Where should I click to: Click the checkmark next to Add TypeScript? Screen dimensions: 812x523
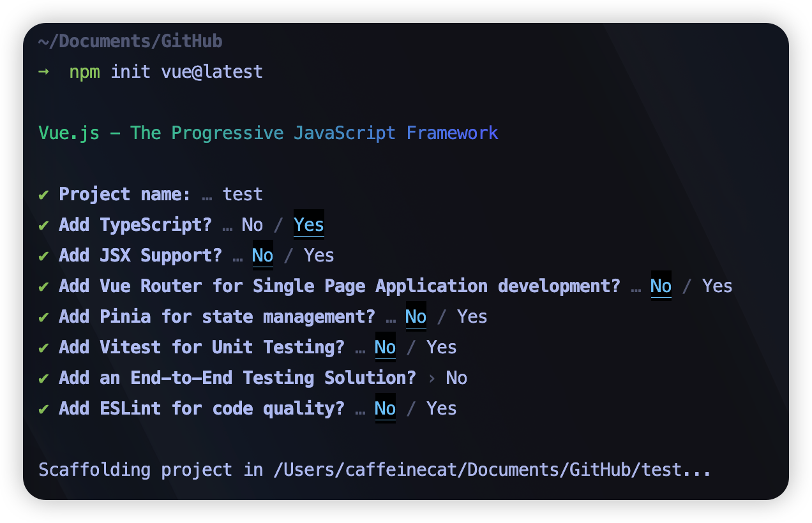[x=43, y=225]
